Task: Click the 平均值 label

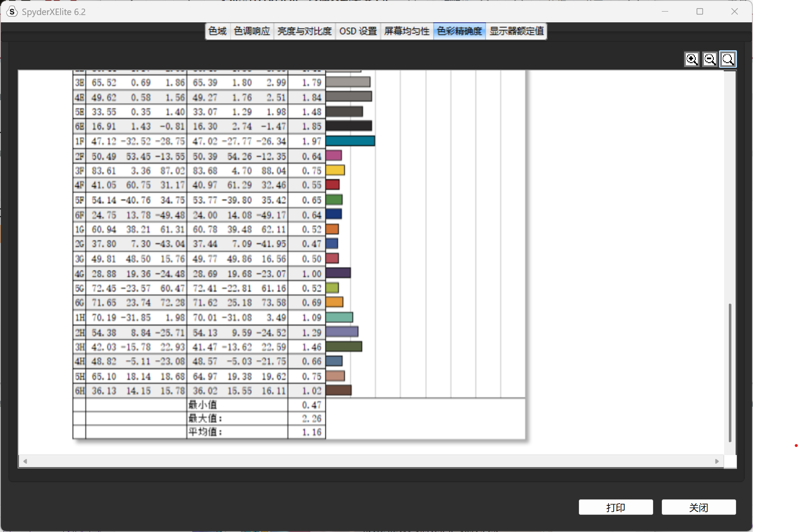Action: (x=205, y=432)
